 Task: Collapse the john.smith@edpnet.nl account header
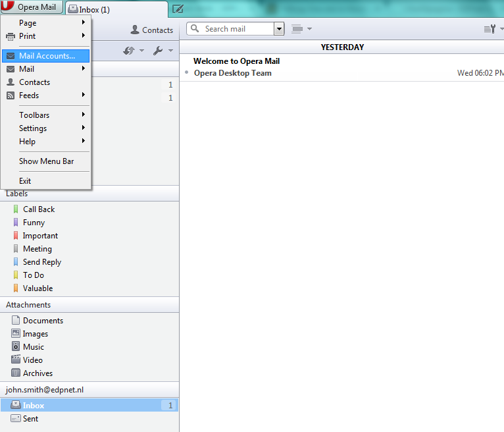tap(89, 390)
